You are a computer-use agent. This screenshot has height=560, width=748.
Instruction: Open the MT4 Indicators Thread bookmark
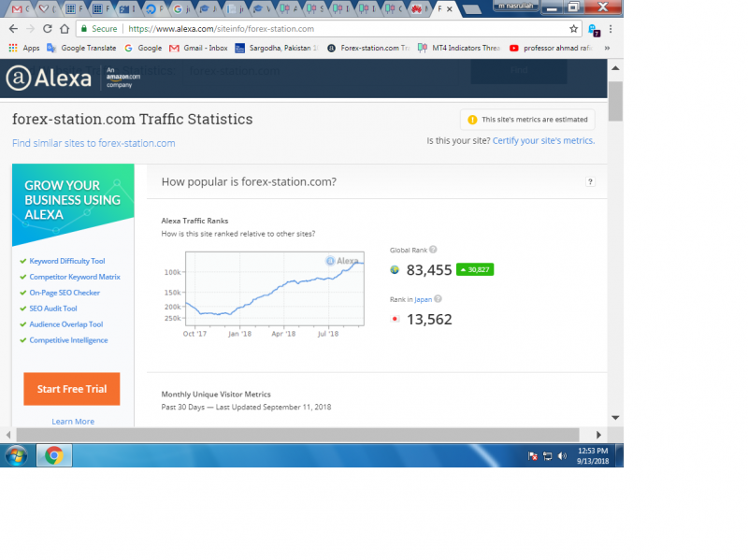(459, 48)
